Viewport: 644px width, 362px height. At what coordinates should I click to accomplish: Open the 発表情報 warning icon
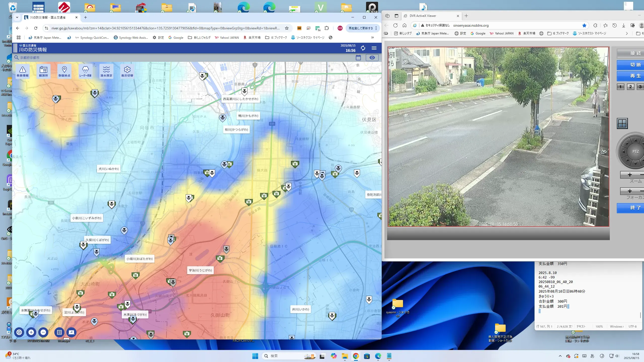point(23,71)
